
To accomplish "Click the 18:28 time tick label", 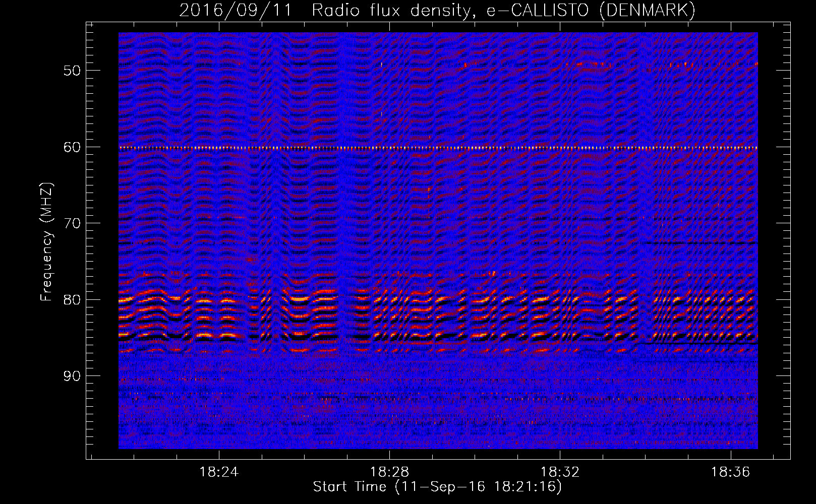I will (x=389, y=472).
